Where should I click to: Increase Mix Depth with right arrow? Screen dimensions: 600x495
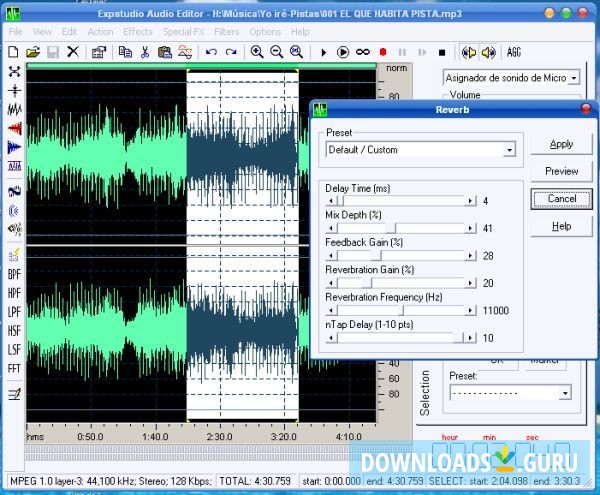click(x=470, y=228)
